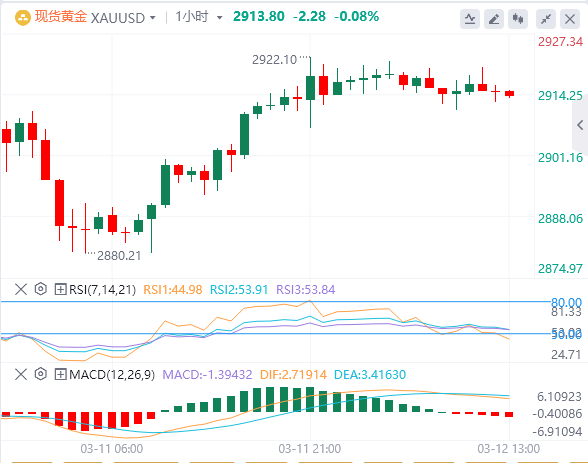This screenshot has width=588, height=463.
Task: Click the 2901.16 price axis label
Action: click(x=560, y=157)
